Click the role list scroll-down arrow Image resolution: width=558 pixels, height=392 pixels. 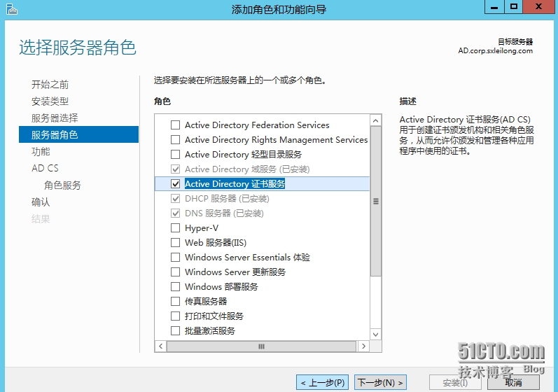[375, 335]
